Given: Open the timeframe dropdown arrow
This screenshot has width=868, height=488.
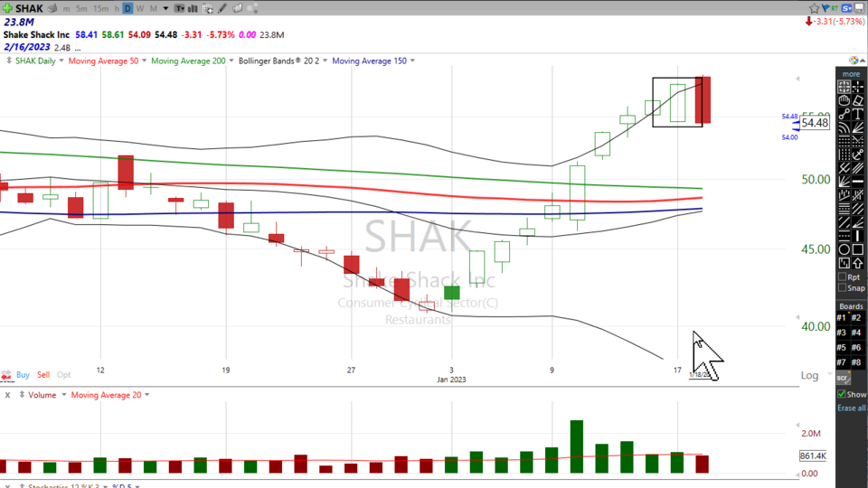Looking at the screenshot, I should click(x=165, y=8).
